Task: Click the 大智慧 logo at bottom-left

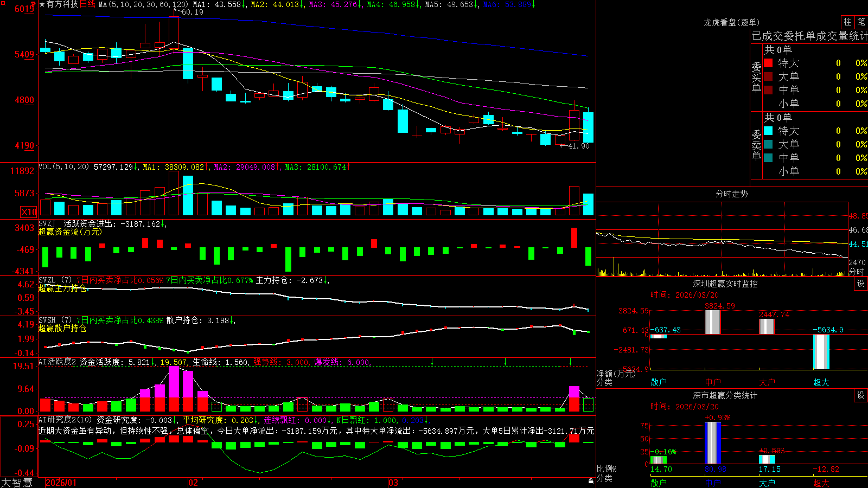Action: 17,483
